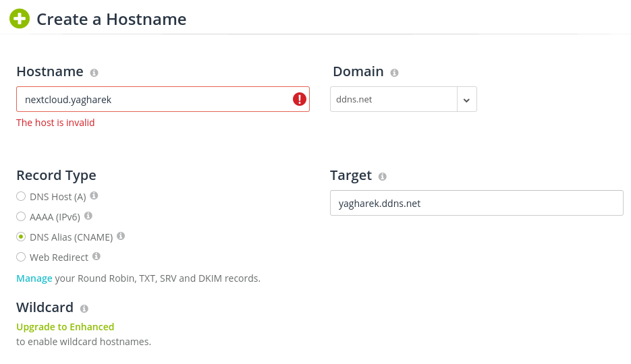Image resolution: width=631 pixels, height=364 pixels.
Task: Click the Upgrade to Enhanced link
Action: (65, 327)
